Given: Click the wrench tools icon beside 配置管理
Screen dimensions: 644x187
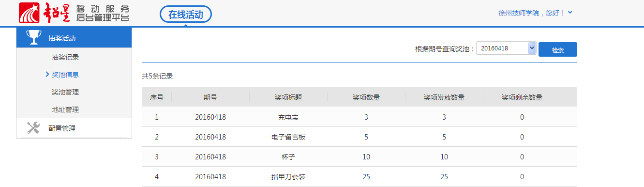Looking at the screenshot, I should pyautogui.click(x=33, y=128).
